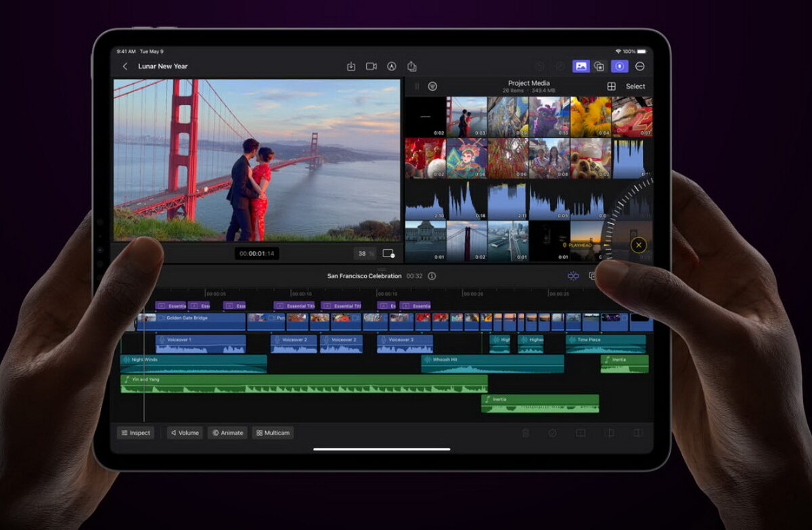Tap the 9:41 AM clock
This screenshot has width=812, height=530.
click(127, 51)
